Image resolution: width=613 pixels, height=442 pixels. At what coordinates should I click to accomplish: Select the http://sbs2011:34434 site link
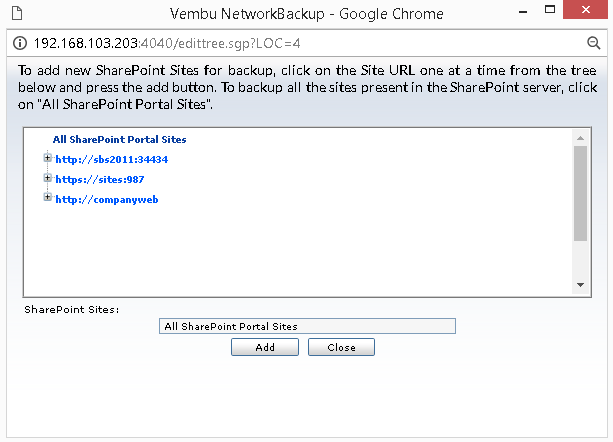tap(111, 159)
